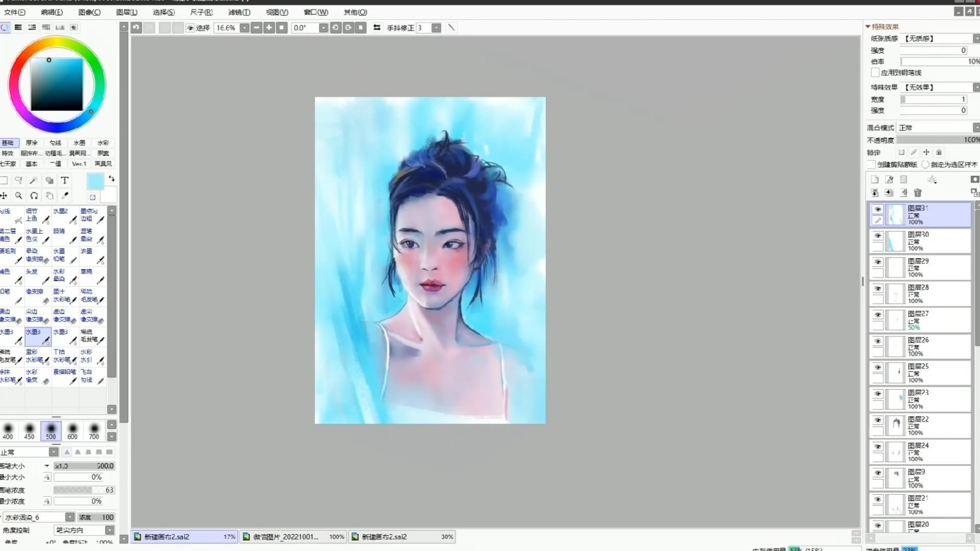Toggle the selection visibility eye next to 选择
The width and height of the screenshot is (980, 551).
pyautogui.click(x=190, y=28)
